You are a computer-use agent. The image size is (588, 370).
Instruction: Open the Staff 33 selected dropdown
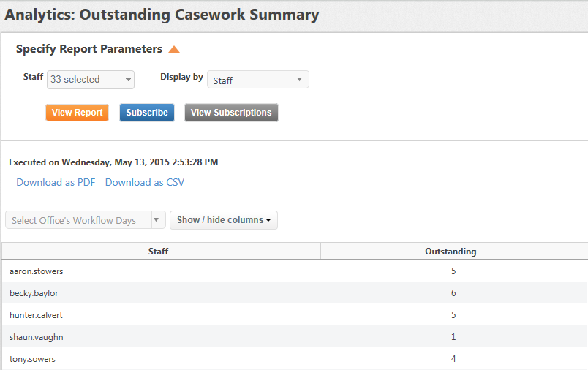(91, 80)
